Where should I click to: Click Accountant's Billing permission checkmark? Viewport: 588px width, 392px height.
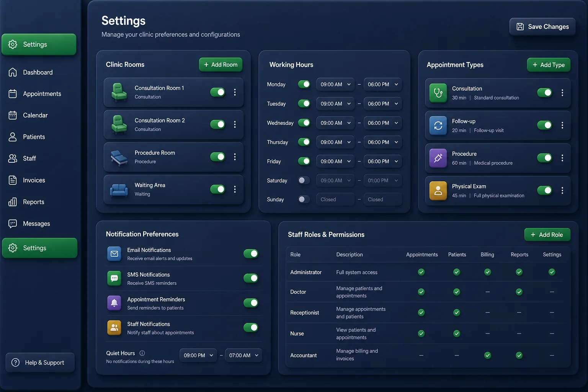tap(487, 355)
